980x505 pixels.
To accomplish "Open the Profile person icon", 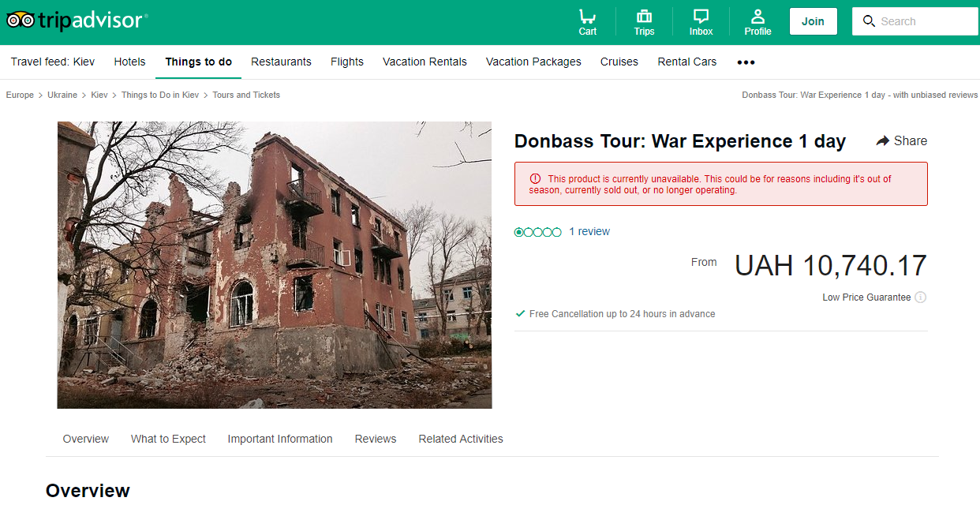I will pyautogui.click(x=757, y=17).
